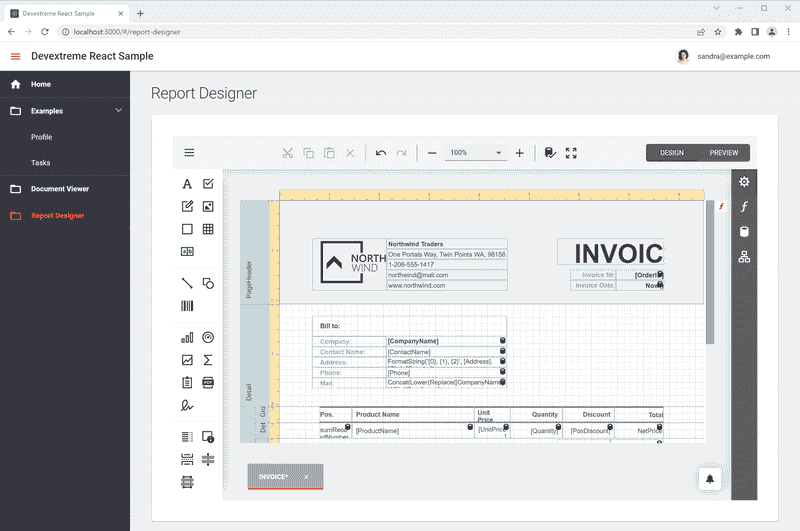Open browser extensions puzzle icon
This screenshot has width=800, height=531.
(x=738, y=32)
